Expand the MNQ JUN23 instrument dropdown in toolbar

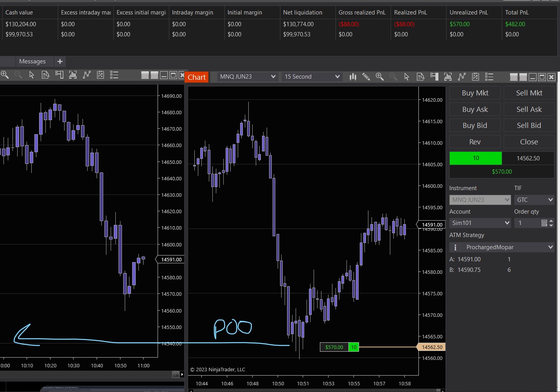tap(248, 77)
